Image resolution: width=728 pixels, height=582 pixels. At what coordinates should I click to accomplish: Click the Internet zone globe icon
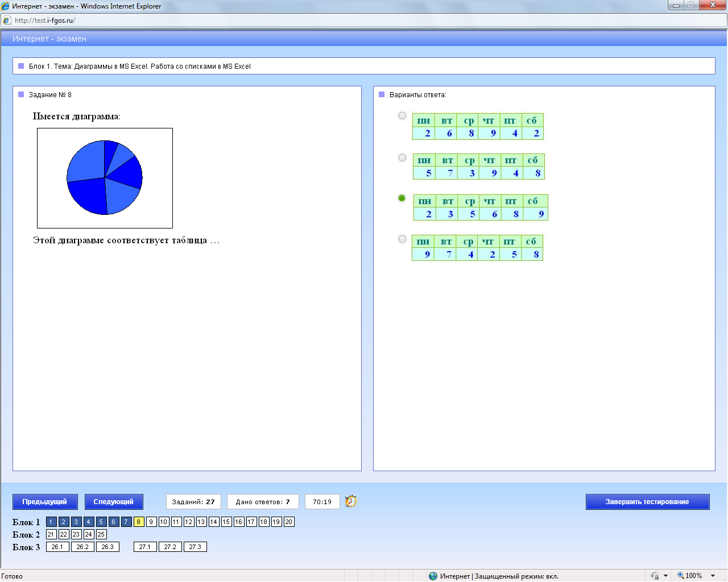(433, 576)
